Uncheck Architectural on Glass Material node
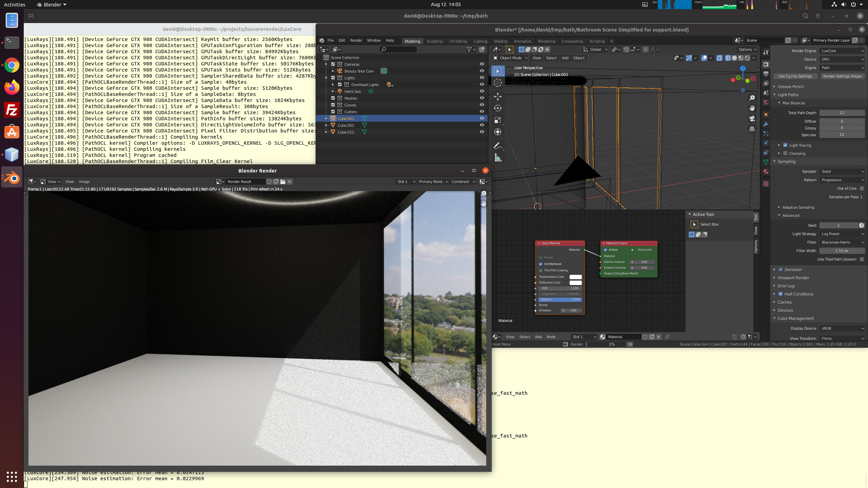The image size is (868, 488). (541, 264)
